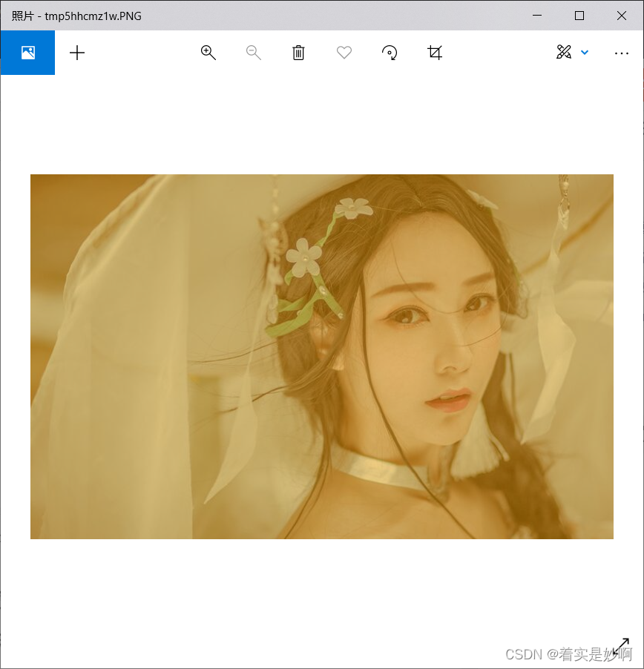This screenshot has width=644, height=669.
Task: Minimize the Photos window
Action: click(x=537, y=16)
